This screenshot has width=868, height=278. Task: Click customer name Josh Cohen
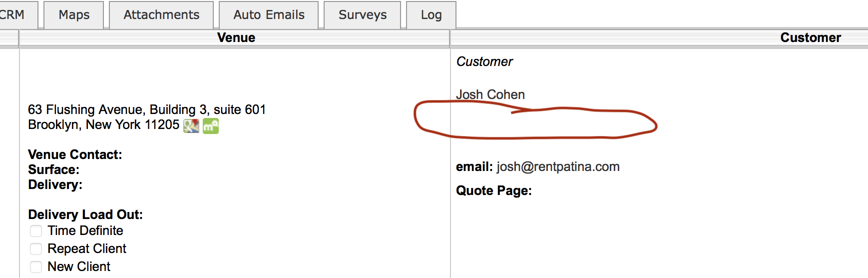click(490, 94)
